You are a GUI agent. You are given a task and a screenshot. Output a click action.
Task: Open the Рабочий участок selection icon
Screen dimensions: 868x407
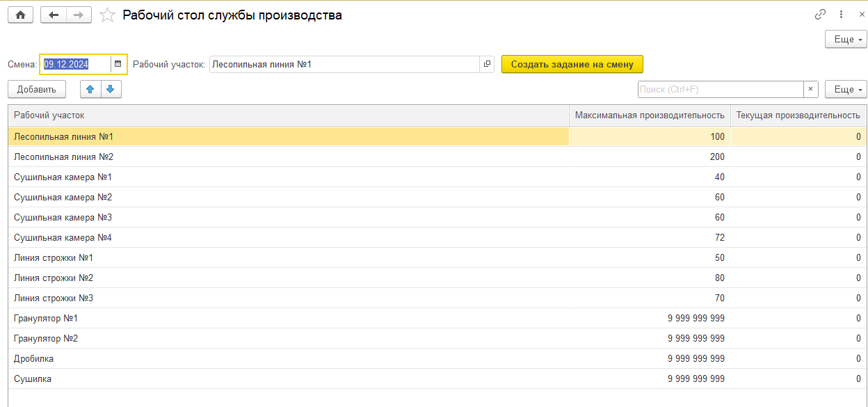487,64
